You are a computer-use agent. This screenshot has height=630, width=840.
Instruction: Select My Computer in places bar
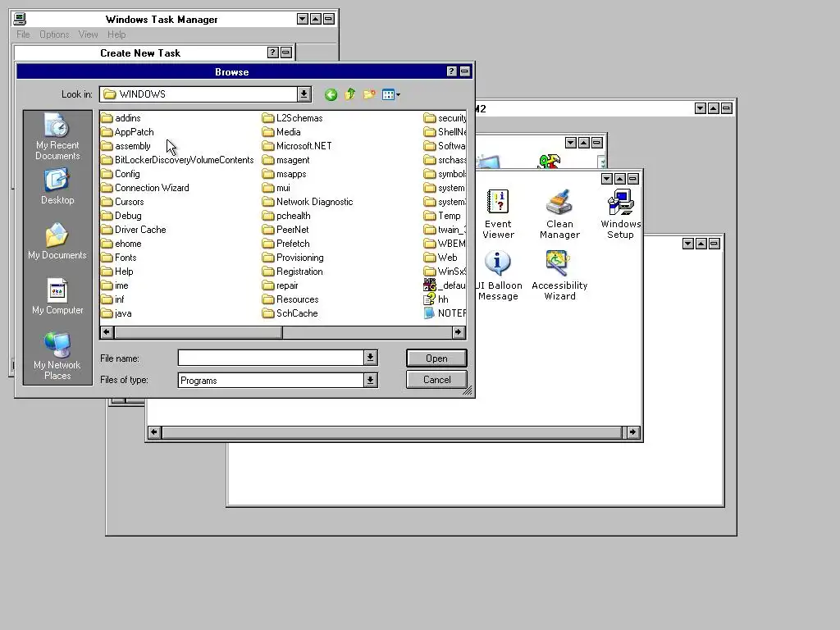click(x=57, y=296)
